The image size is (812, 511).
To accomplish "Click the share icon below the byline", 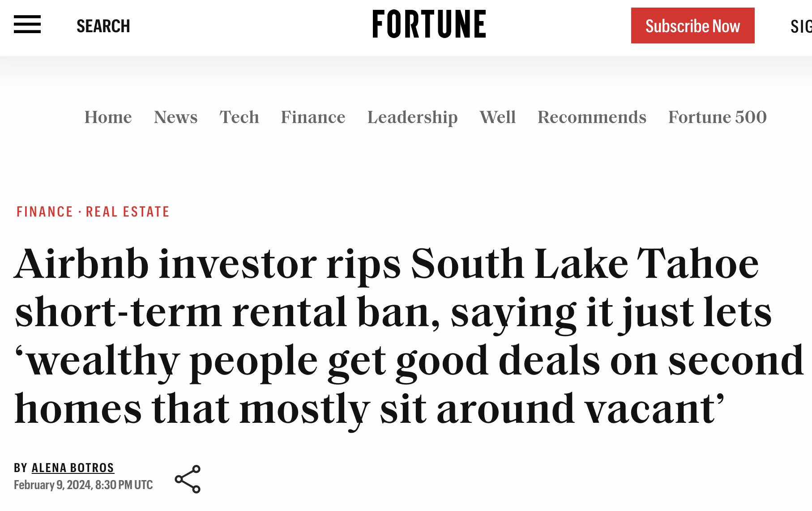I will 188,479.
